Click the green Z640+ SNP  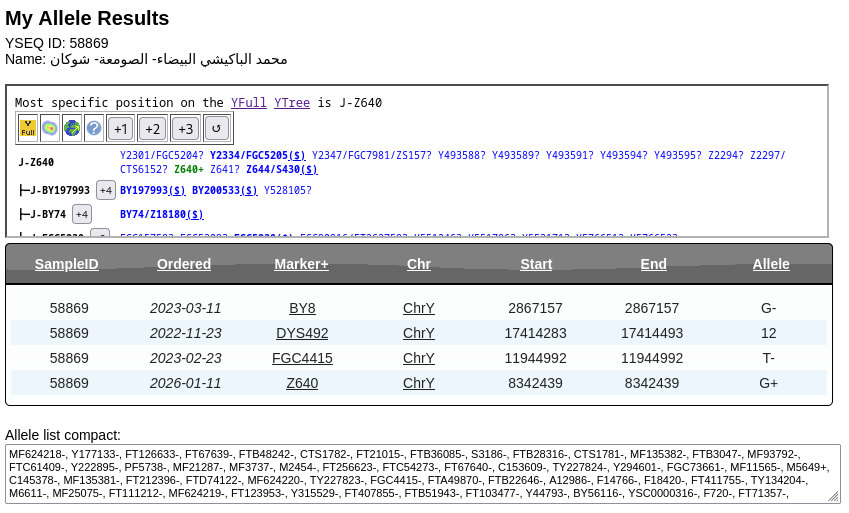tap(189, 170)
